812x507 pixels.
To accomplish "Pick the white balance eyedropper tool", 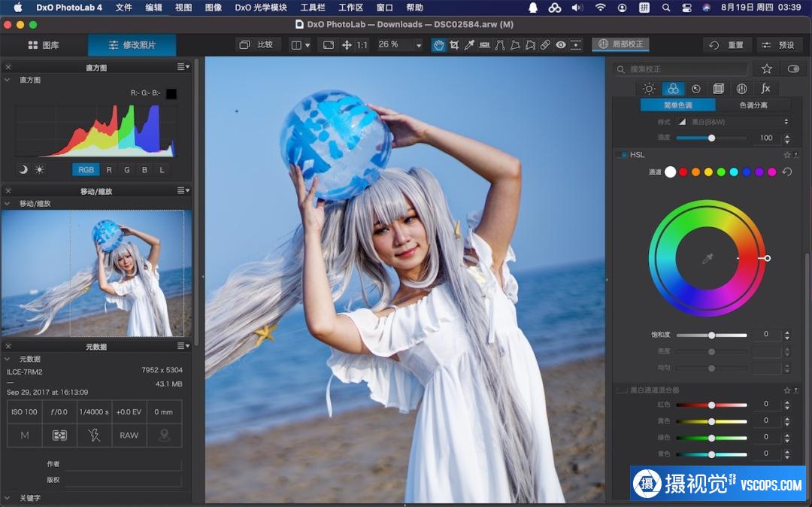I will point(469,45).
